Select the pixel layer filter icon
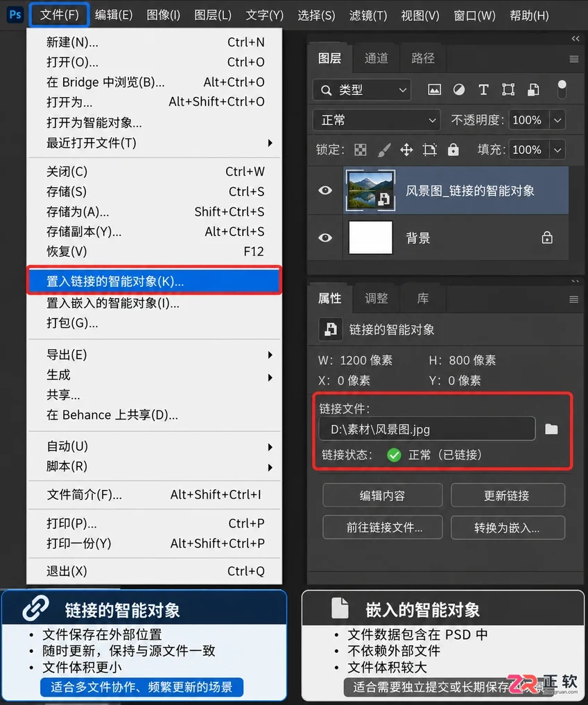Viewport: 588px width, 705px height. click(x=434, y=90)
